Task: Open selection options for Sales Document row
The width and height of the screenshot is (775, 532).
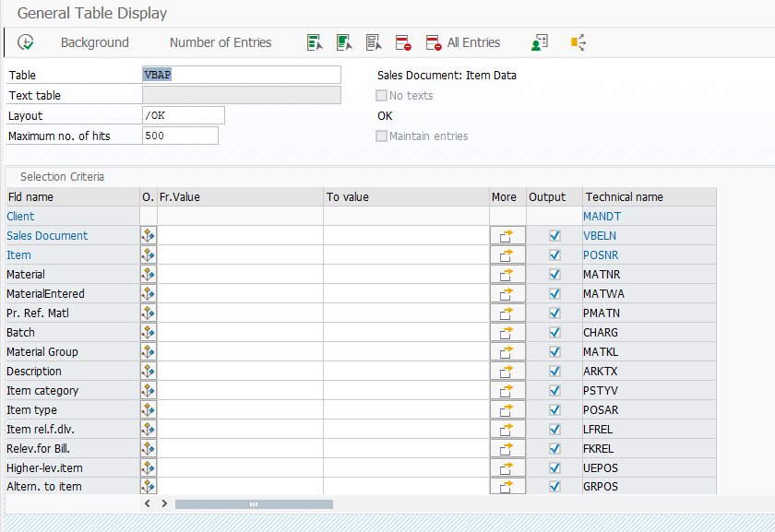Action: [148, 235]
